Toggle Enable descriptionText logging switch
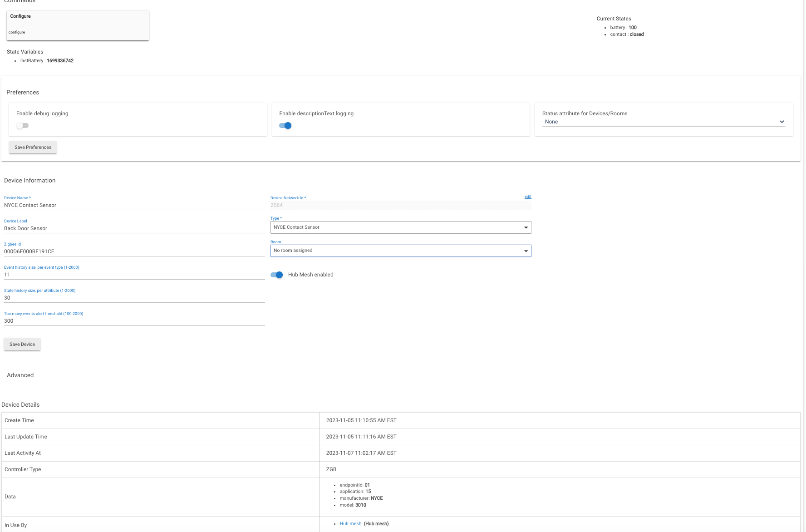This screenshot has height=532, width=806. (285, 126)
